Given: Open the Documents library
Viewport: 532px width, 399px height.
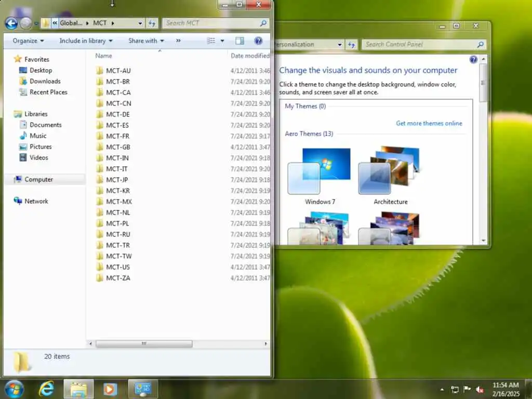Looking at the screenshot, I should pyautogui.click(x=46, y=125).
